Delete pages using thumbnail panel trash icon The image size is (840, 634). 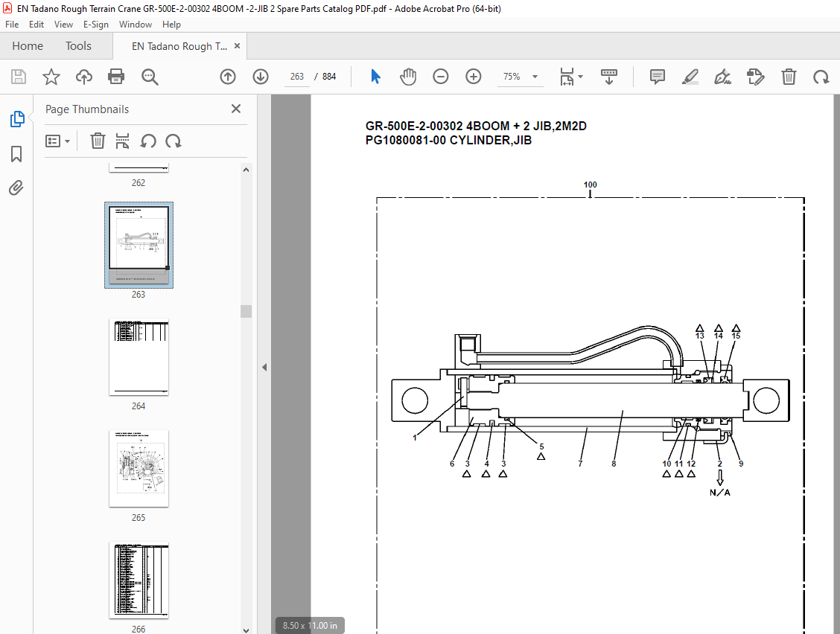98,141
